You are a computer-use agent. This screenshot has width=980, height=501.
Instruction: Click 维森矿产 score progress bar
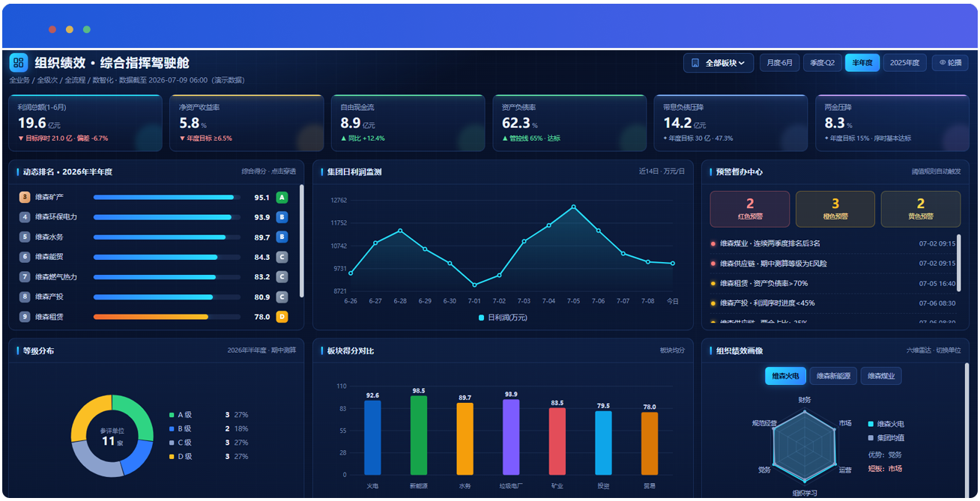coord(167,198)
